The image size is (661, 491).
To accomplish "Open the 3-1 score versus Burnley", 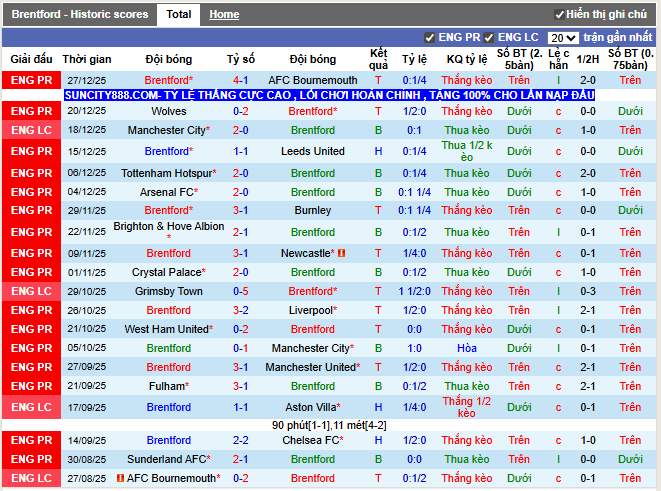I will pos(241,210).
